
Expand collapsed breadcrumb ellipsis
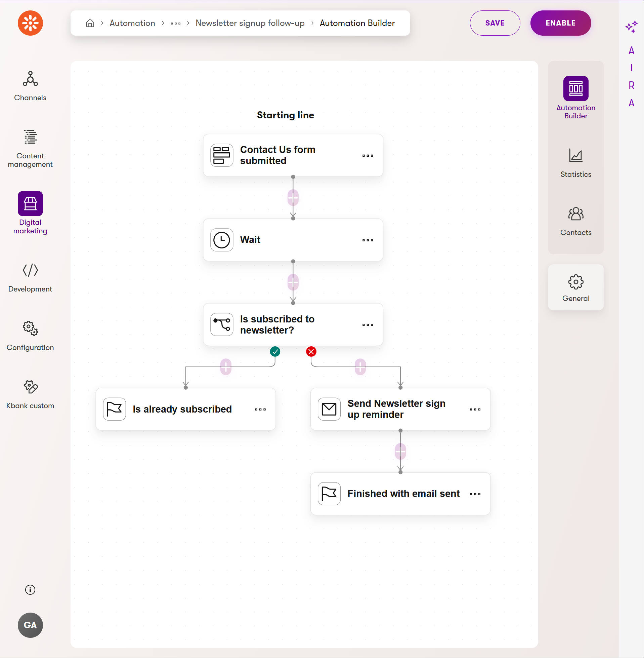coord(176,23)
